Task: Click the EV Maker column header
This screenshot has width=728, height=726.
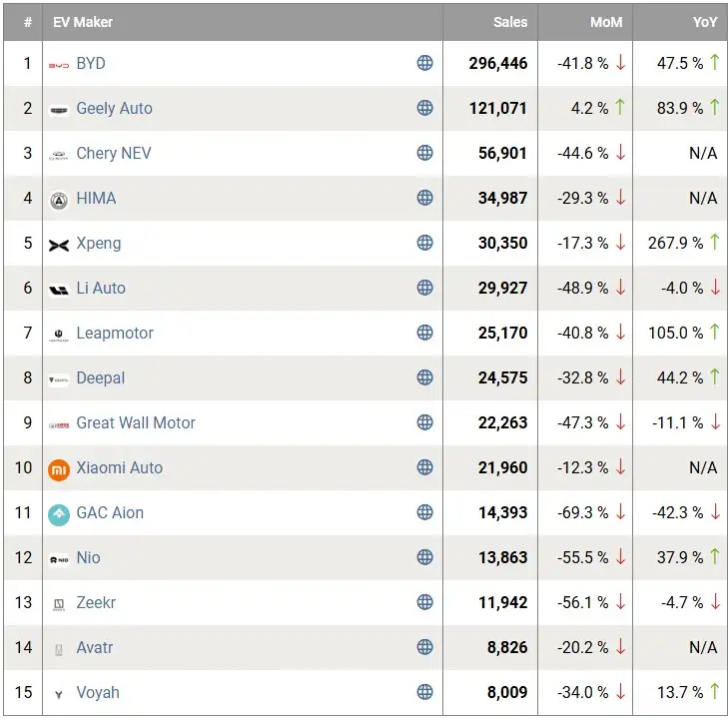Action: pos(83,22)
